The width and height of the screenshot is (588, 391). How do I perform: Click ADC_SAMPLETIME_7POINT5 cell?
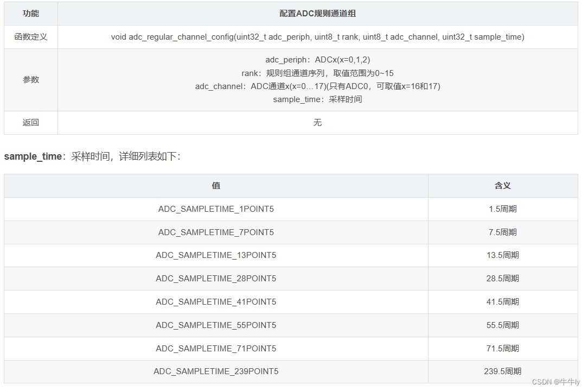pyautogui.click(x=216, y=232)
